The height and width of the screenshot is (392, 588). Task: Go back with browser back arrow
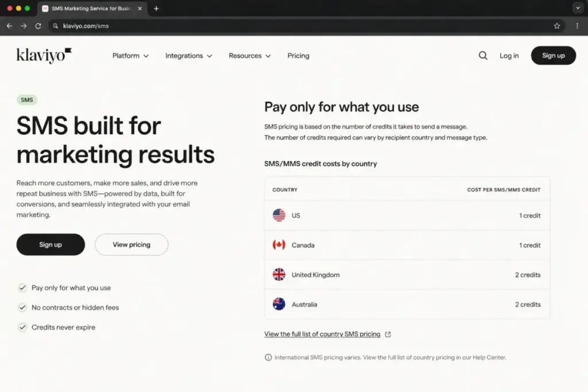pos(9,26)
